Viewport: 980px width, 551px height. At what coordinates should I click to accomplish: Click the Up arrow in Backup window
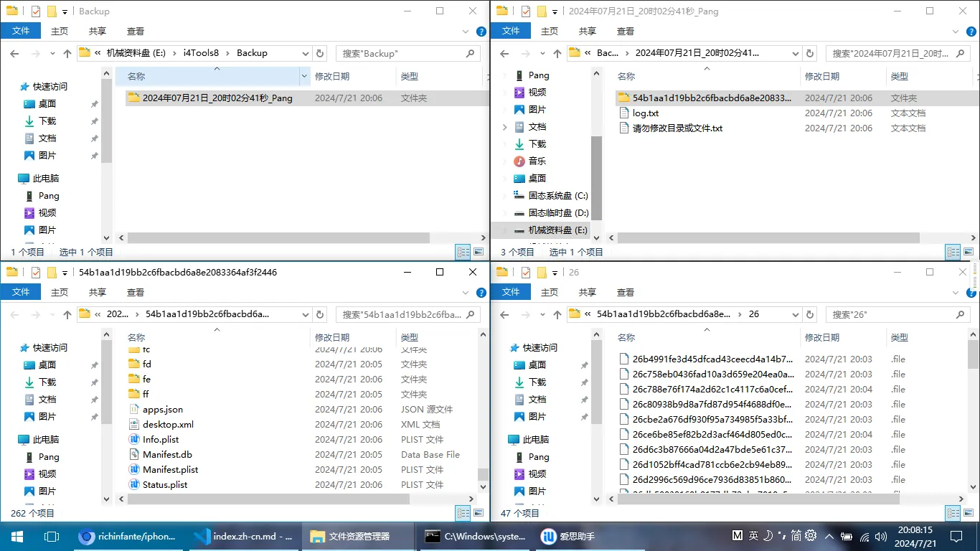tap(67, 53)
